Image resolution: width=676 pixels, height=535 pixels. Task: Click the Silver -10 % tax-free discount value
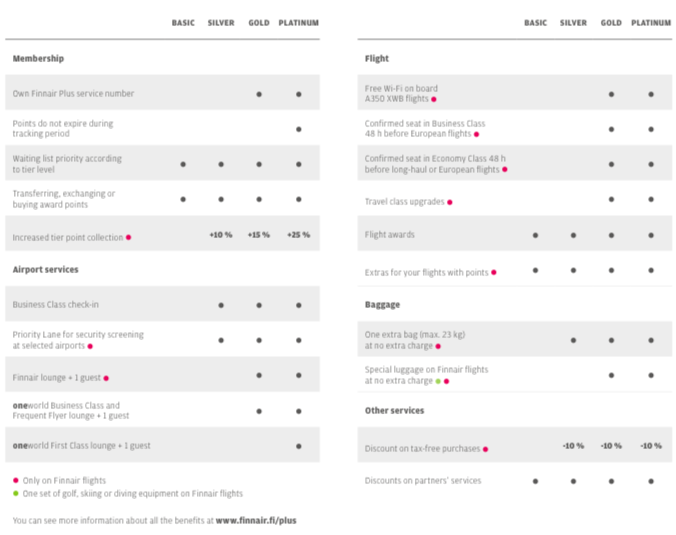click(x=573, y=446)
